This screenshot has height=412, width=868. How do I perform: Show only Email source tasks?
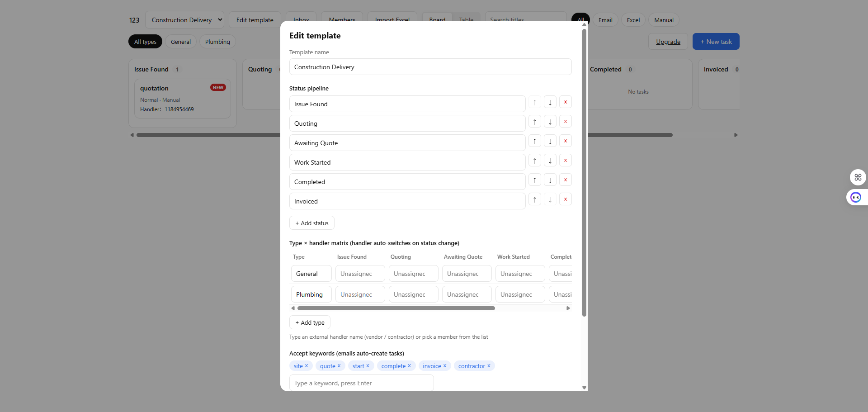click(605, 20)
